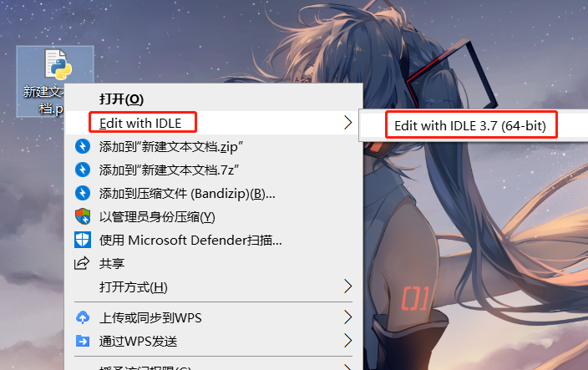
Task: Click Bandizip icon beside add to archive entry
Action: click(x=83, y=193)
